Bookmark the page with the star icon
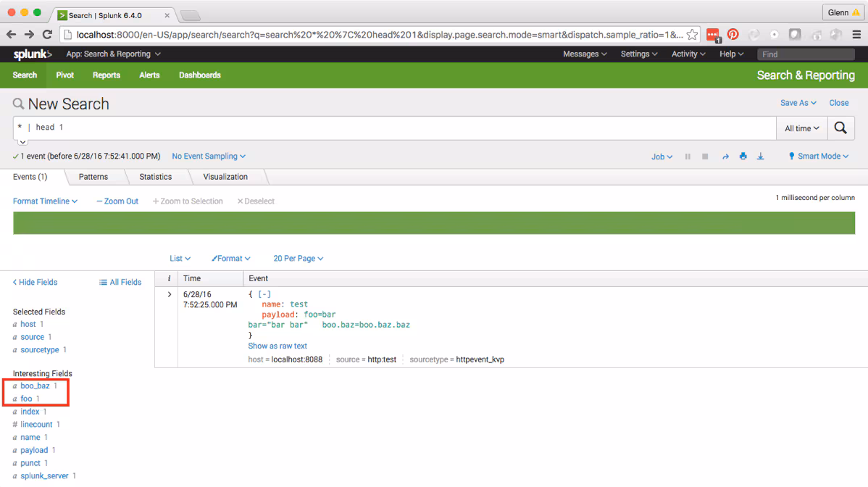The height and width of the screenshot is (487, 868). tap(691, 34)
